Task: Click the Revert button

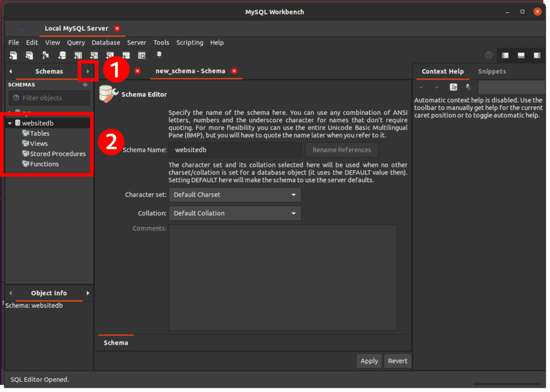Action: point(397,361)
